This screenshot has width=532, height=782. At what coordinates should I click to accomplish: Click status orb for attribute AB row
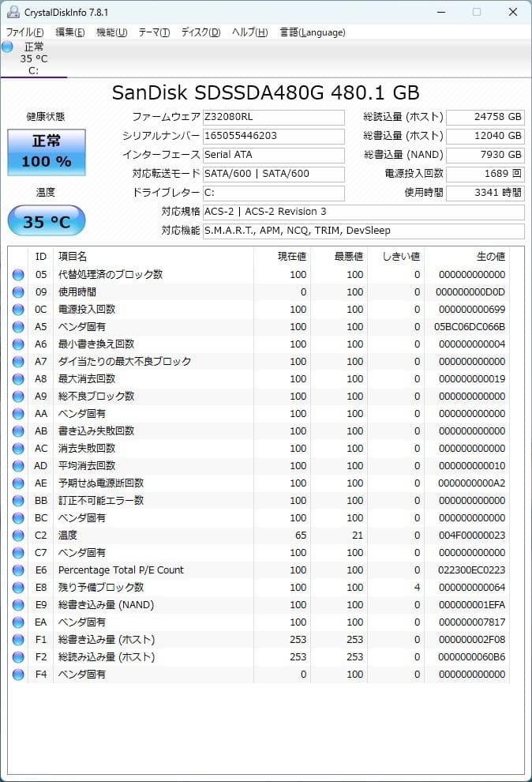click(18, 431)
